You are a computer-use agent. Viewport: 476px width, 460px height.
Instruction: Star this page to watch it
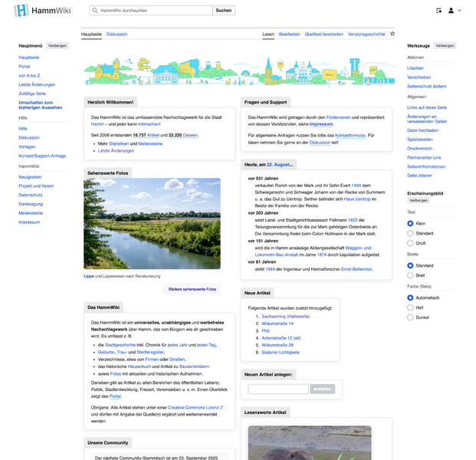point(392,34)
